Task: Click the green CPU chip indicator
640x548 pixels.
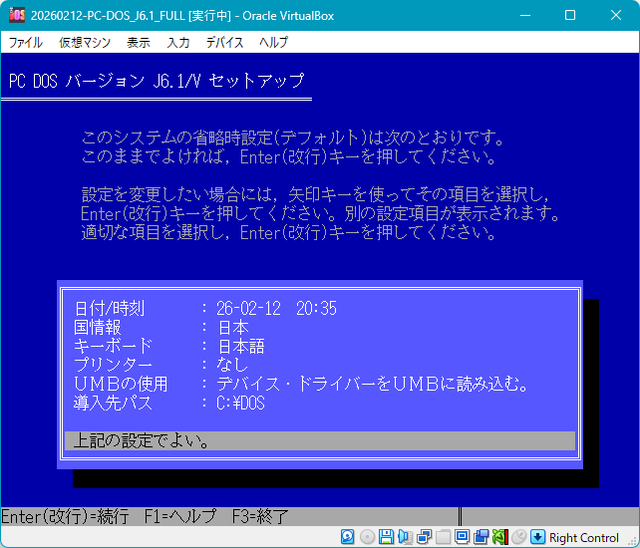Action: (500, 537)
